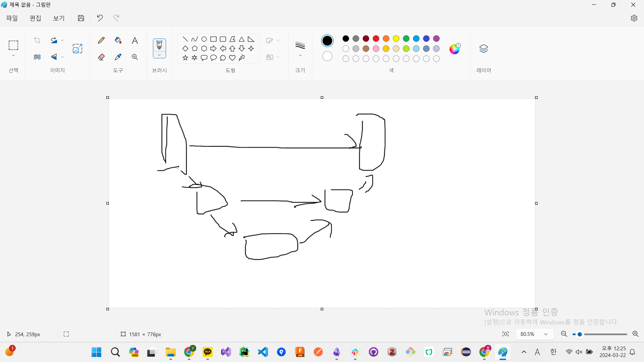Select the Text tool
This screenshot has height=362, width=644.
pyautogui.click(x=135, y=41)
